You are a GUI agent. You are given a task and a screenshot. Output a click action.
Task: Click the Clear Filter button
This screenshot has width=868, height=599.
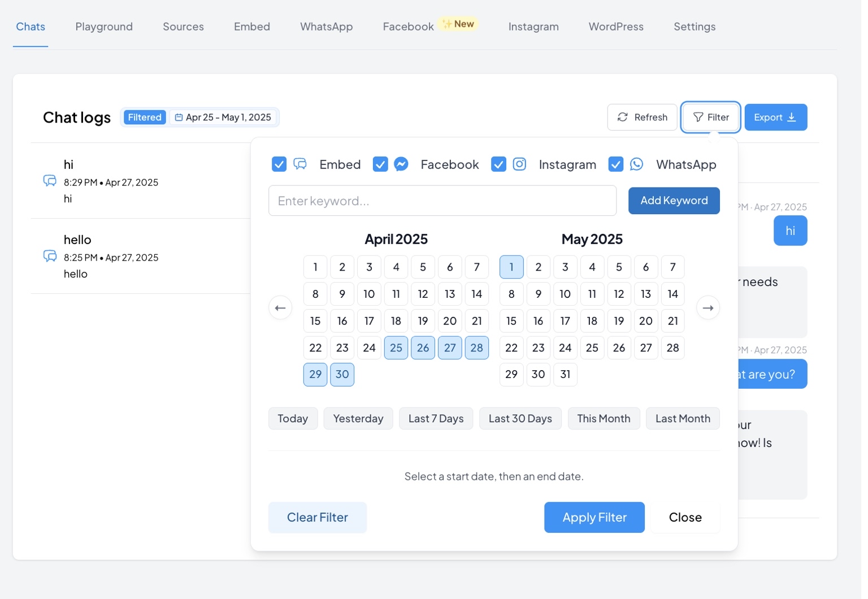318,517
